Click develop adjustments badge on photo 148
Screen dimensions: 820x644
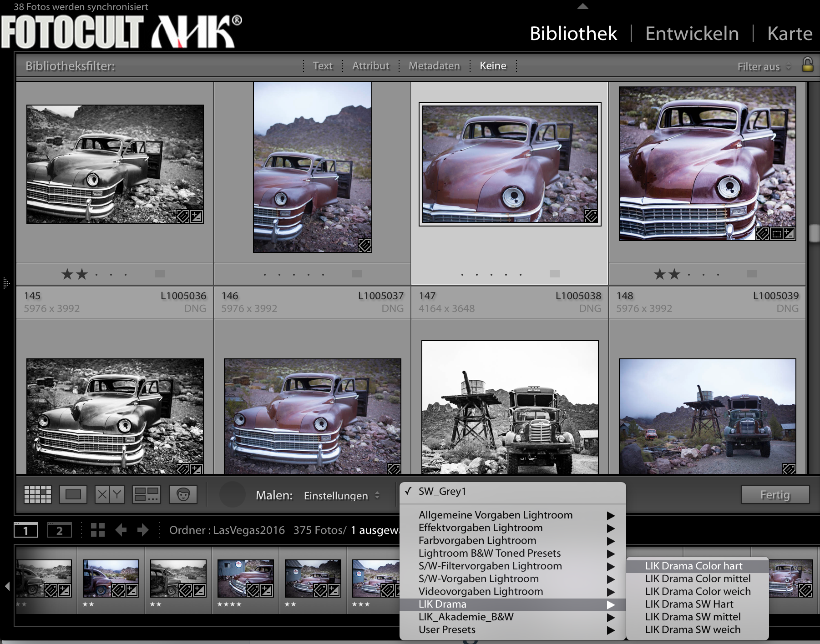tap(790, 234)
